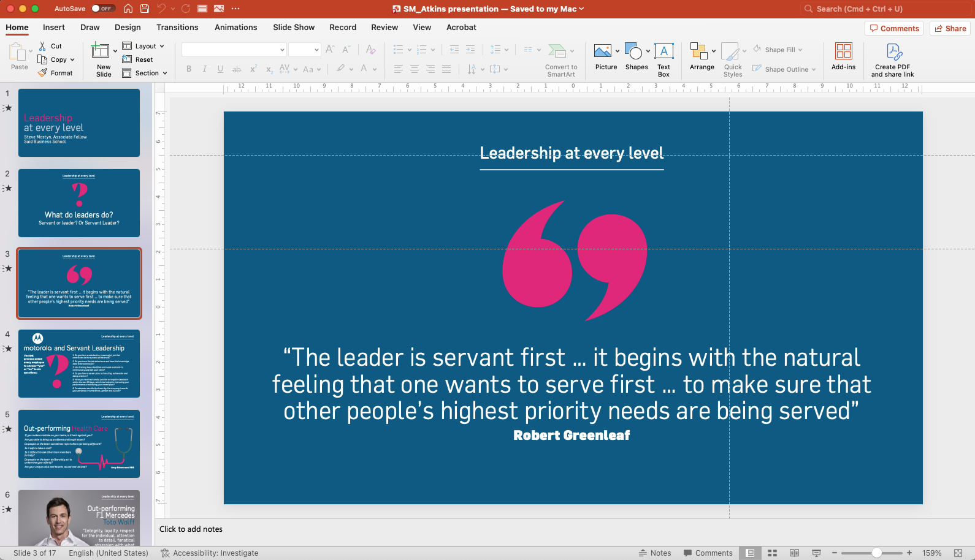The width and height of the screenshot is (975, 560).
Task: Expand the Copy dropdown arrow
Action: click(x=72, y=60)
